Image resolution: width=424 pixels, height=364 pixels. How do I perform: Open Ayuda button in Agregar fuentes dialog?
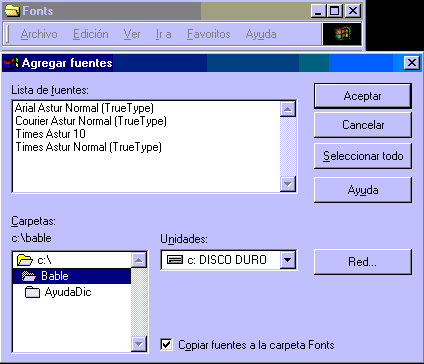tap(363, 190)
